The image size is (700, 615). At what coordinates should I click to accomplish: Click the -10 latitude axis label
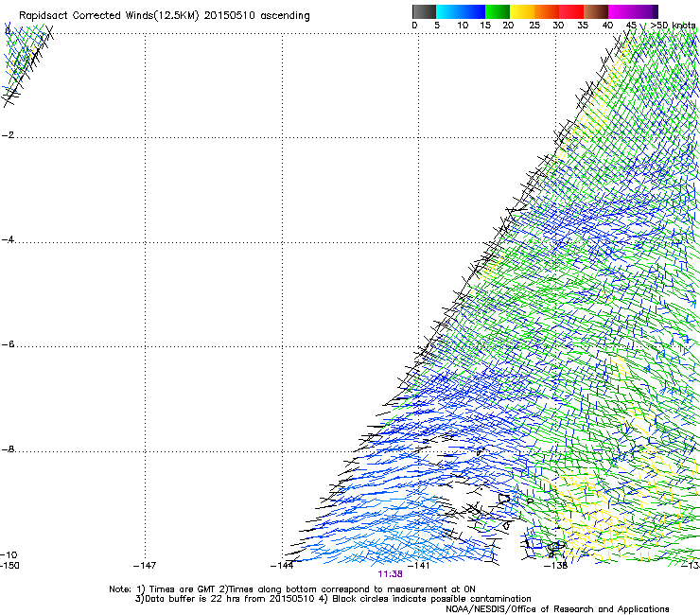point(9,555)
